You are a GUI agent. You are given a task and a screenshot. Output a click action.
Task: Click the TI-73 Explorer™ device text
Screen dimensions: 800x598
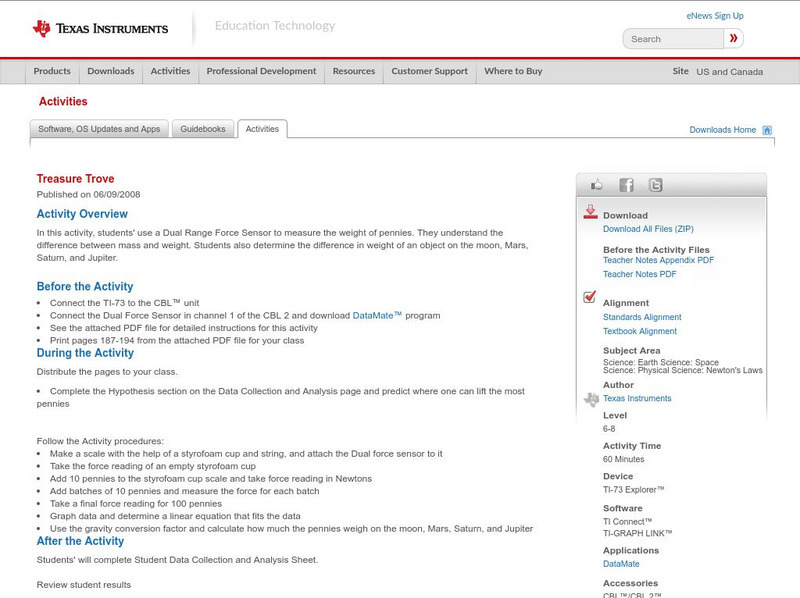[634, 490]
